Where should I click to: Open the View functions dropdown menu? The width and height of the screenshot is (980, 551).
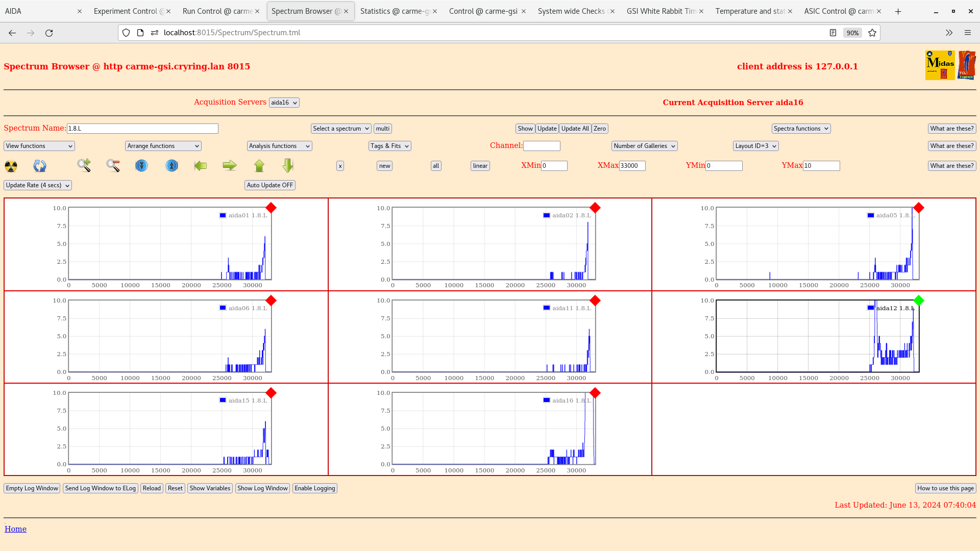point(39,146)
